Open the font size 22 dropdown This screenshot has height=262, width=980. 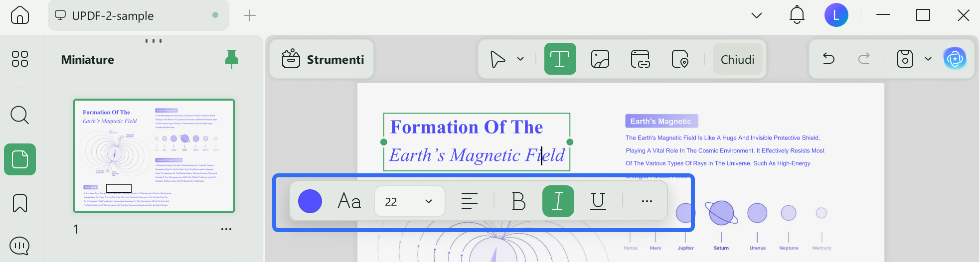[x=410, y=201]
